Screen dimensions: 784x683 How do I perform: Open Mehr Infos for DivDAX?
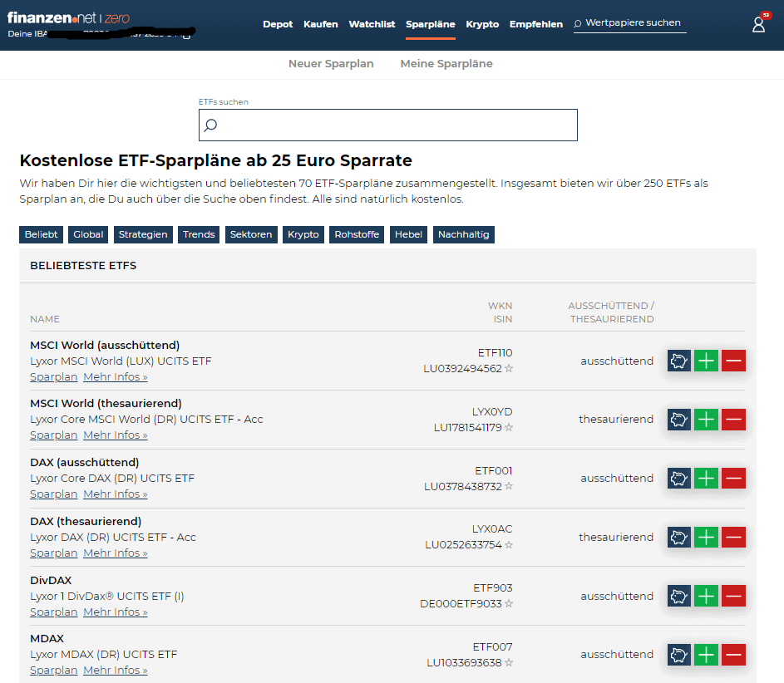click(116, 612)
